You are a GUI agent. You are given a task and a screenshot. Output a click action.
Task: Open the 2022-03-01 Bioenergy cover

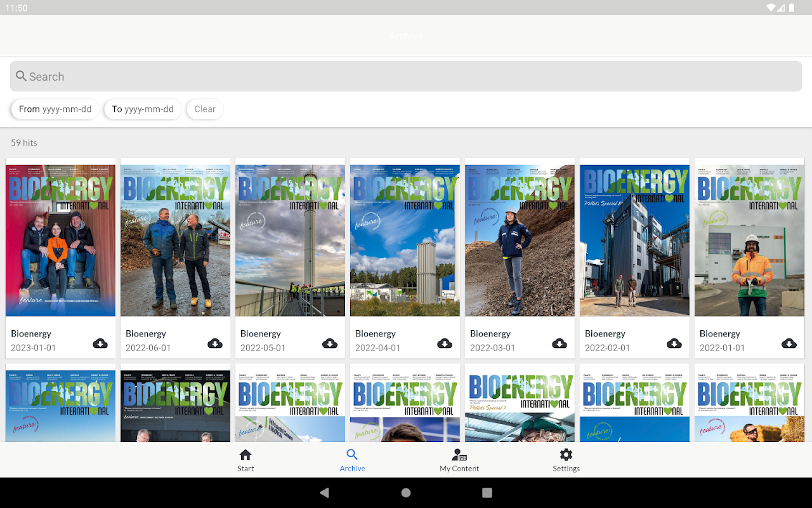(520, 241)
